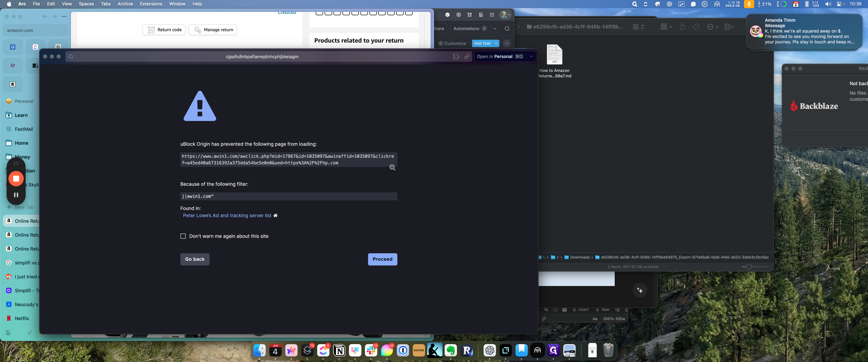Click the share icon in the Finder toolbar
Screen dimensions: 868x362
[x=682, y=27]
